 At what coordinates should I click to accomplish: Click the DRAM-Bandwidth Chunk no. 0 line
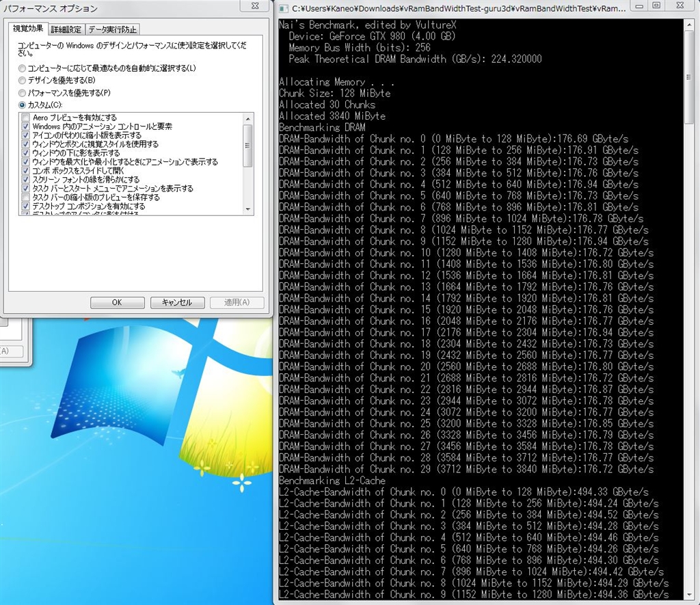454,139
